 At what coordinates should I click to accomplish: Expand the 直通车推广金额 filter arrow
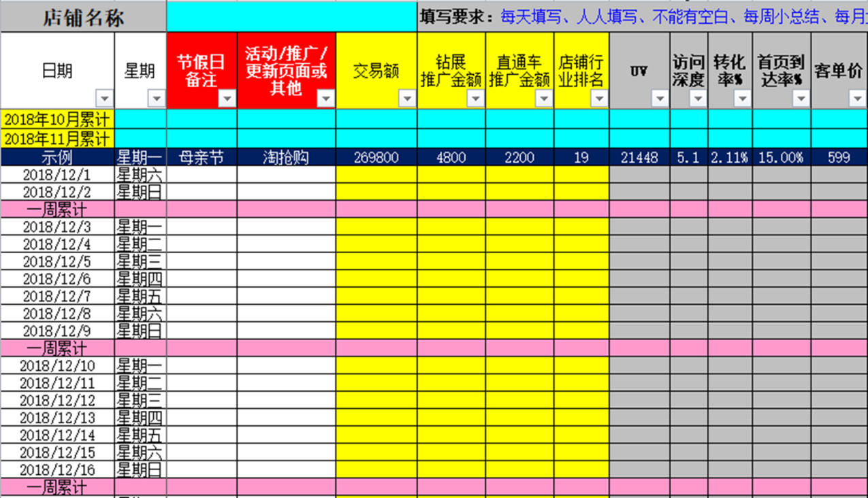tap(543, 98)
